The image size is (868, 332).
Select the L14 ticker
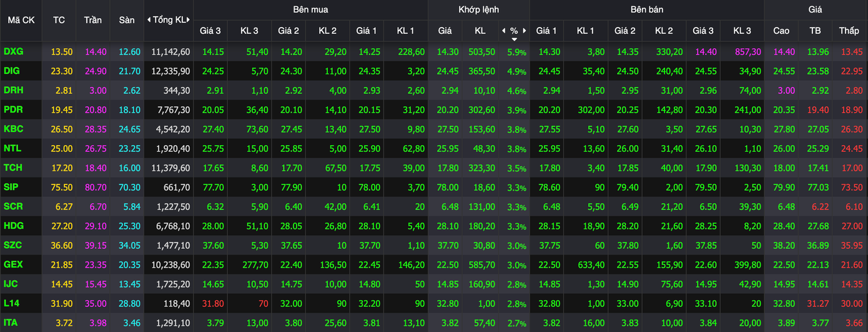(11, 304)
